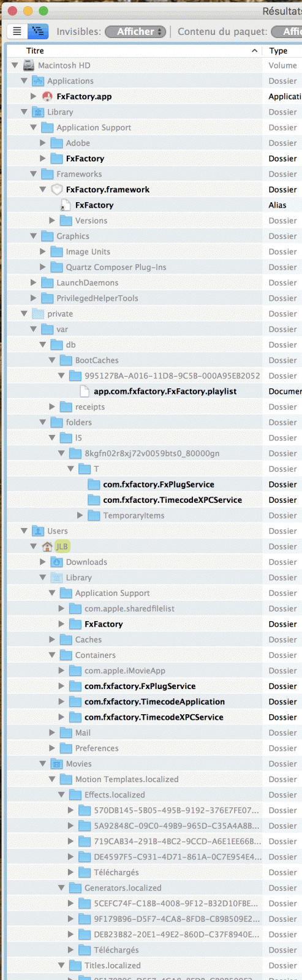The height and width of the screenshot is (980, 302).
Task: Click the FxFactory folder icon under JLB Library
Action: point(75,624)
